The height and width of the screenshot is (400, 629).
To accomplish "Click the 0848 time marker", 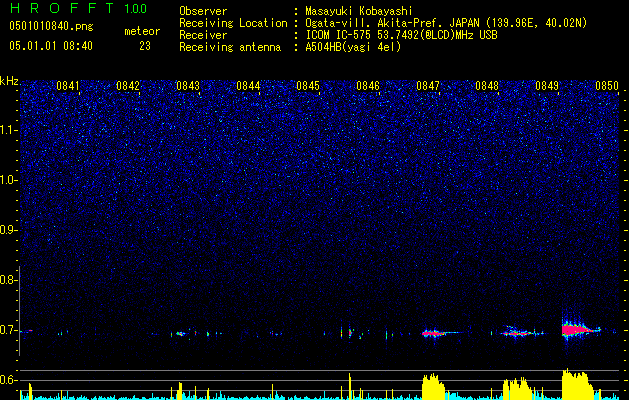I will point(487,86).
